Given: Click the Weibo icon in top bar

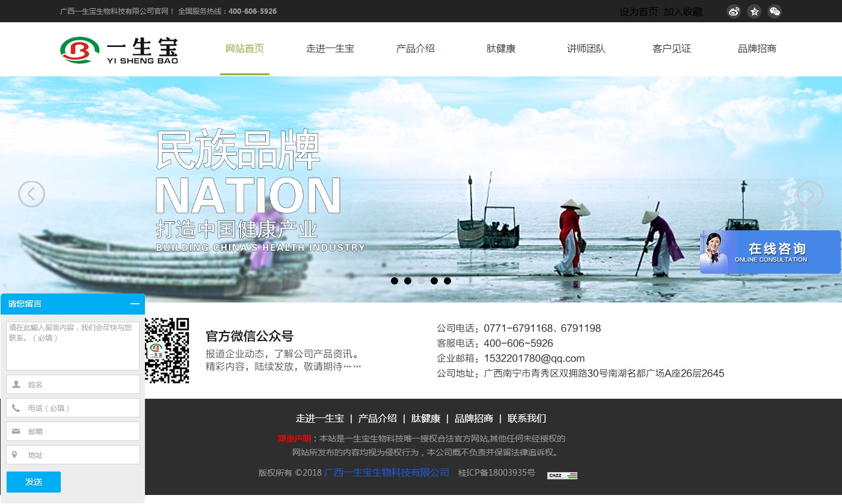Looking at the screenshot, I should point(733,11).
